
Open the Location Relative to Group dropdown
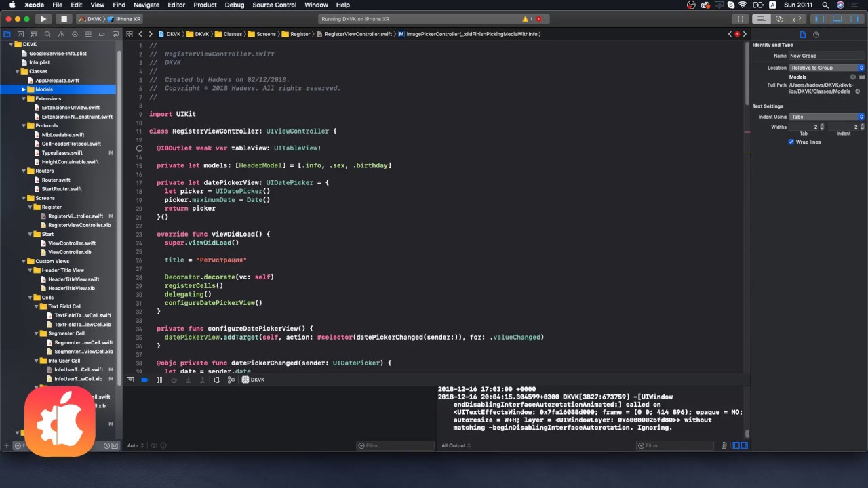click(827, 68)
